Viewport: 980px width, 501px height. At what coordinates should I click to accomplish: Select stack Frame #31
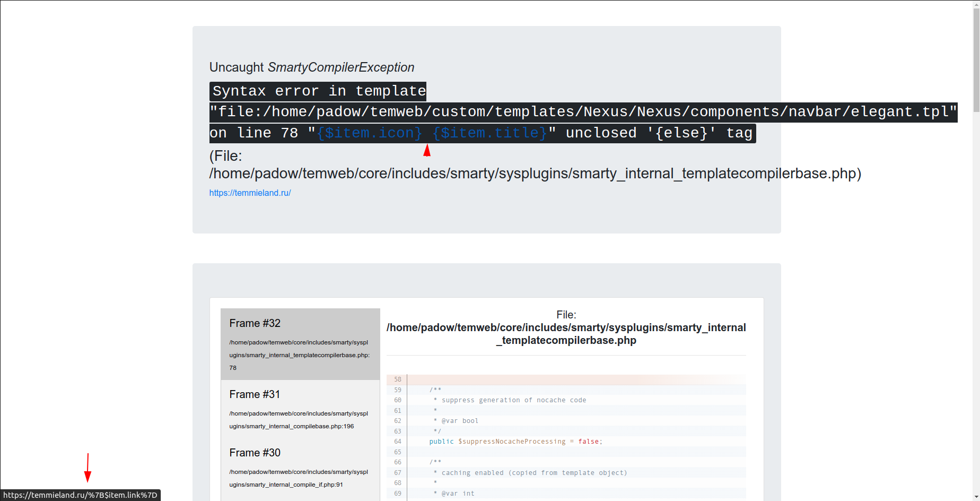point(255,394)
